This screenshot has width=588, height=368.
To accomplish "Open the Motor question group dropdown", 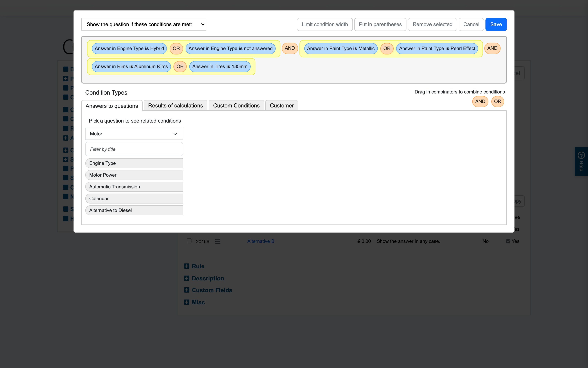I will tap(134, 134).
